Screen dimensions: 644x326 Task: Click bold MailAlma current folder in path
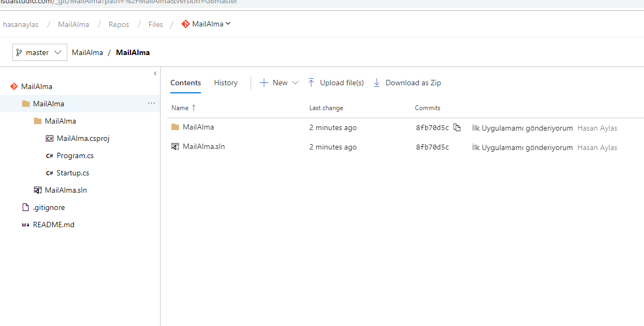(x=133, y=52)
